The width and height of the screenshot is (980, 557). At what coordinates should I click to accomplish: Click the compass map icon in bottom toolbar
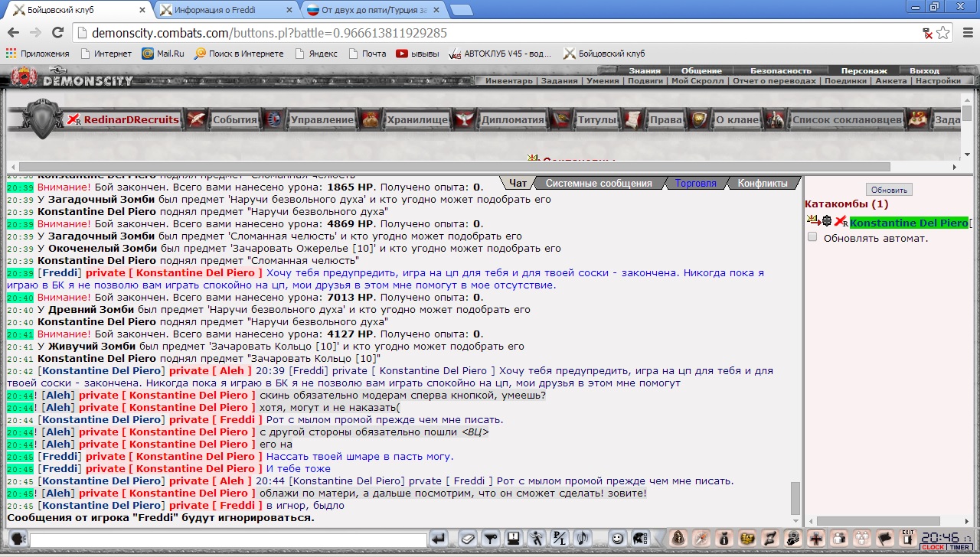click(701, 538)
